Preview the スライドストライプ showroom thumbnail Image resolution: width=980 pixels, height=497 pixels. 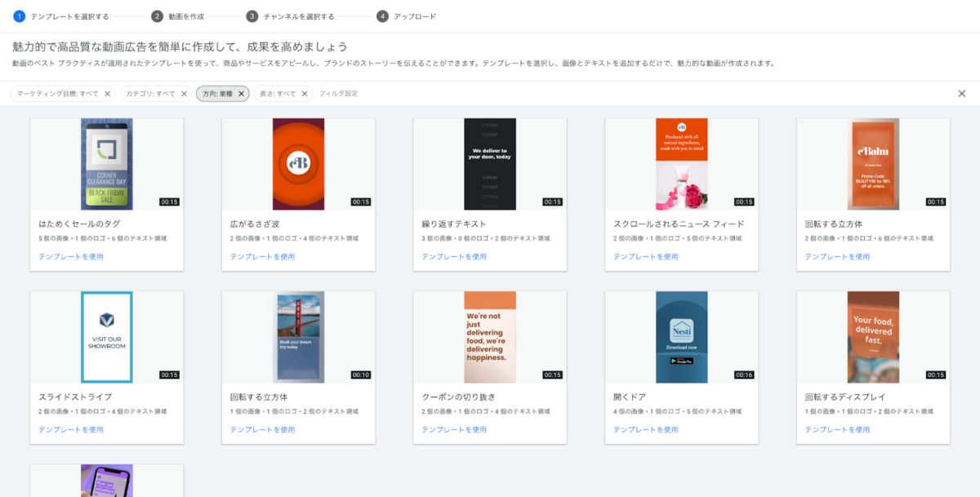pos(107,337)
